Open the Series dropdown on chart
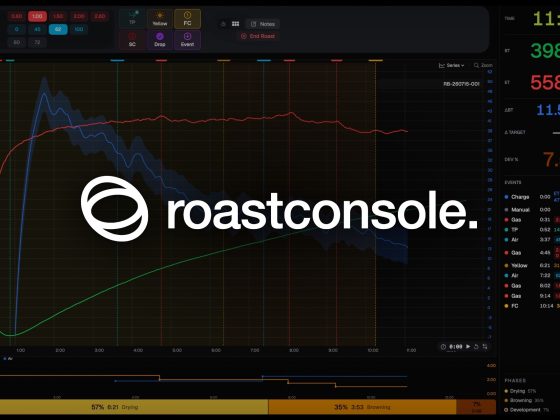 coord(451,65)
